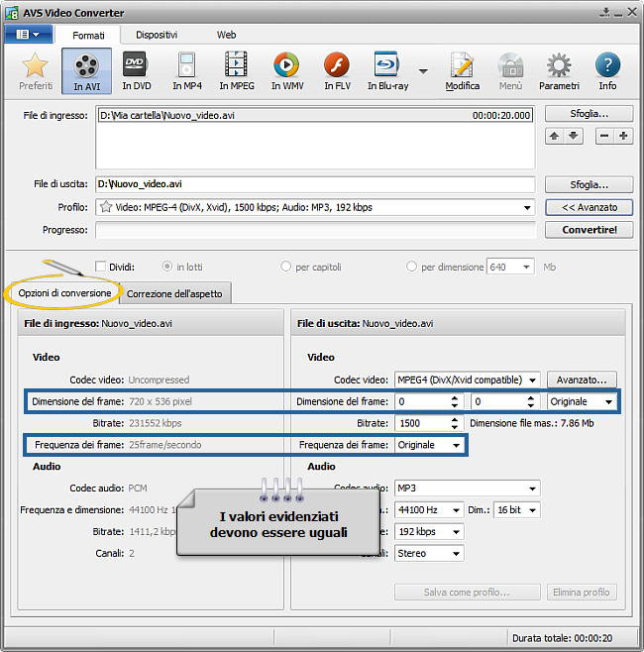644x652 pixels.
Task: Enable the Dividi checkbox
Action: point(101,267)
